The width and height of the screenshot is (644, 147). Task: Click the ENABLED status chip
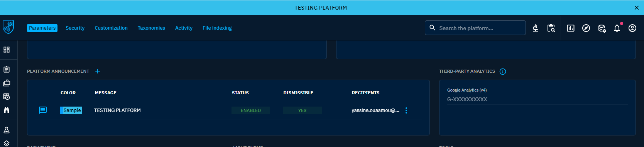(251, 110)
